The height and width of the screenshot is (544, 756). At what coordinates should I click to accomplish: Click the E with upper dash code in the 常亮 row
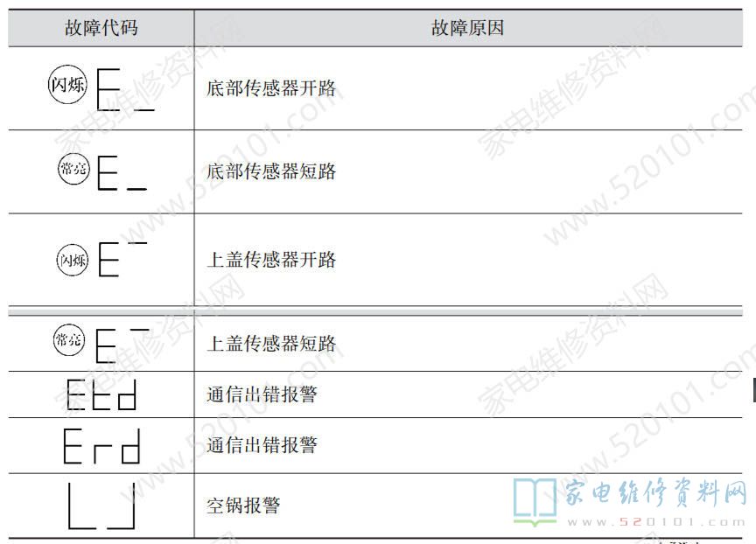point(122,345)
